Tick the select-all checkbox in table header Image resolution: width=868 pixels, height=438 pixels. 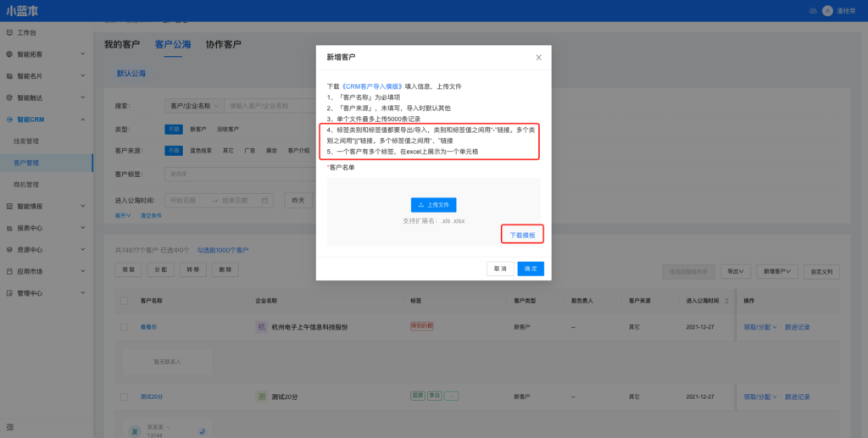pyautogui.click(x=125, y=301)
